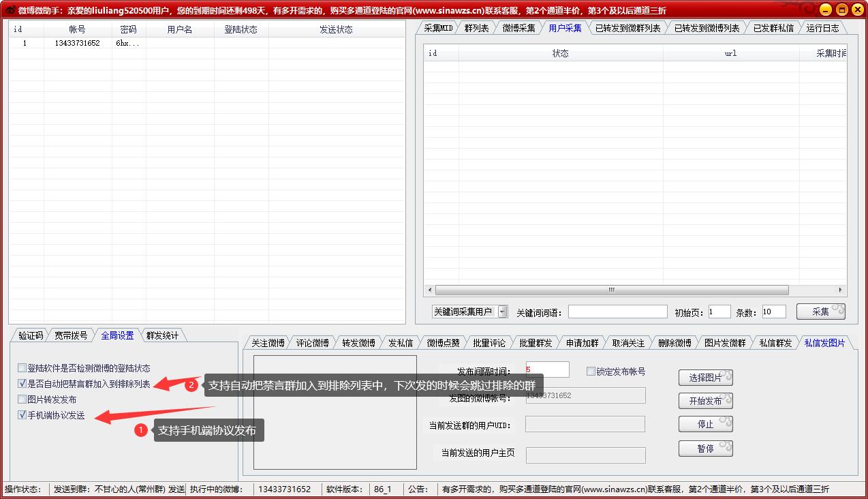
Task: Click the 暂停 pause button
Action: tap(706, 449)
